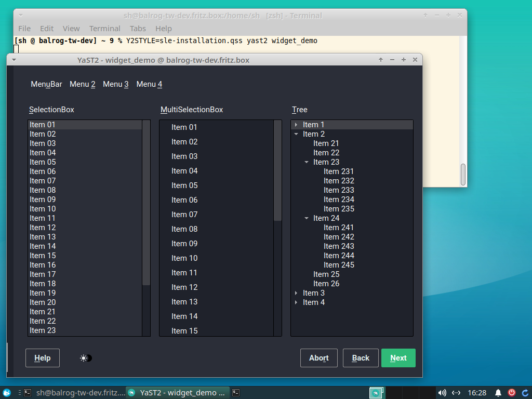This screenshot has width=532, height=399.
Task: Click the Back button
Action: (361, 358)
